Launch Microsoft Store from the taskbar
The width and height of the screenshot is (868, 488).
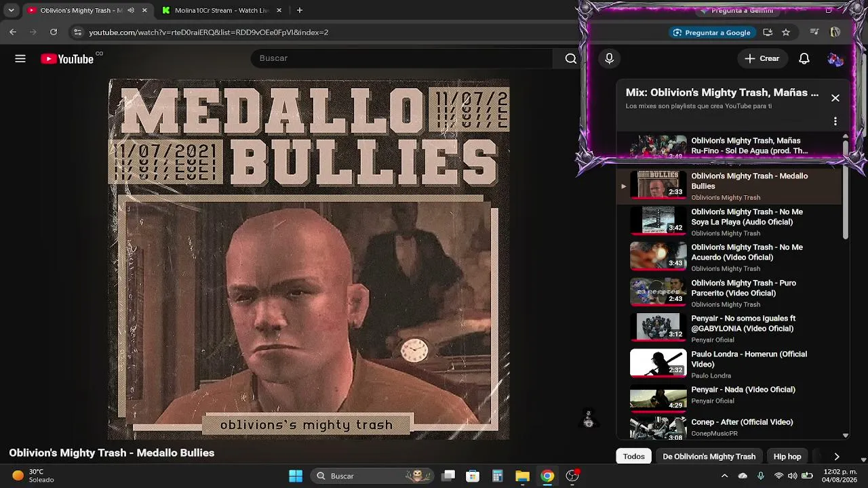point(473,476)
